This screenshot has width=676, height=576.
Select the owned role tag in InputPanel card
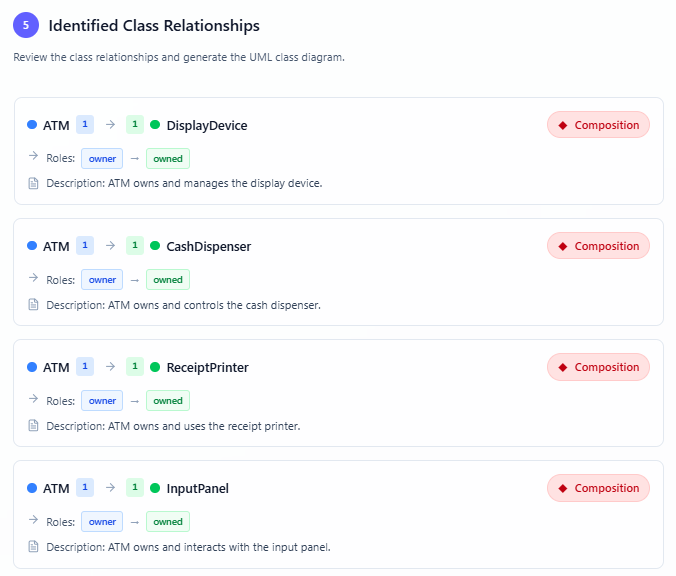[x=167, y=521]
